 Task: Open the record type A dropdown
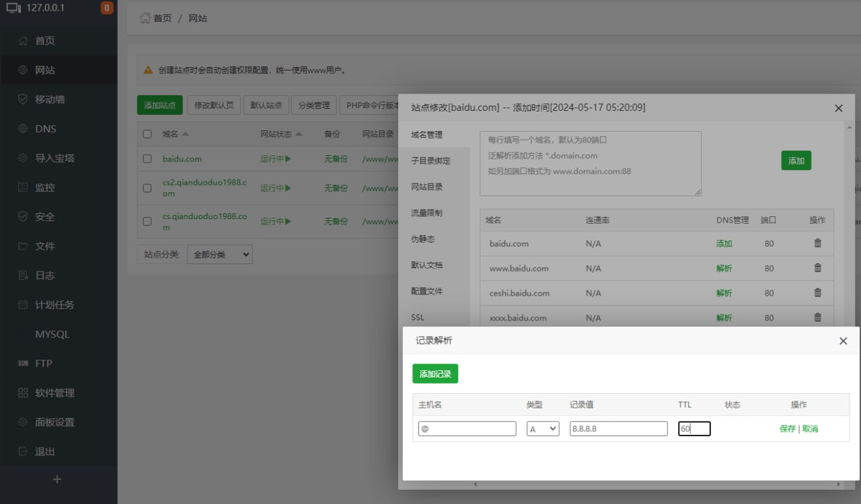[x=542, y=429]
